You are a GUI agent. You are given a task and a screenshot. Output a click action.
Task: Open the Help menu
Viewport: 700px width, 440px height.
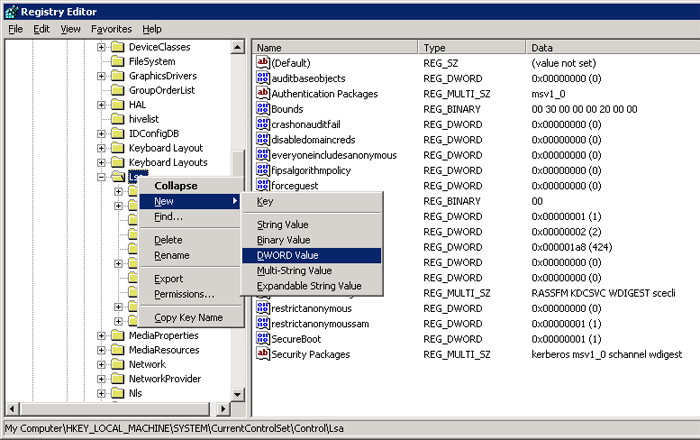(x=152, y=29)
